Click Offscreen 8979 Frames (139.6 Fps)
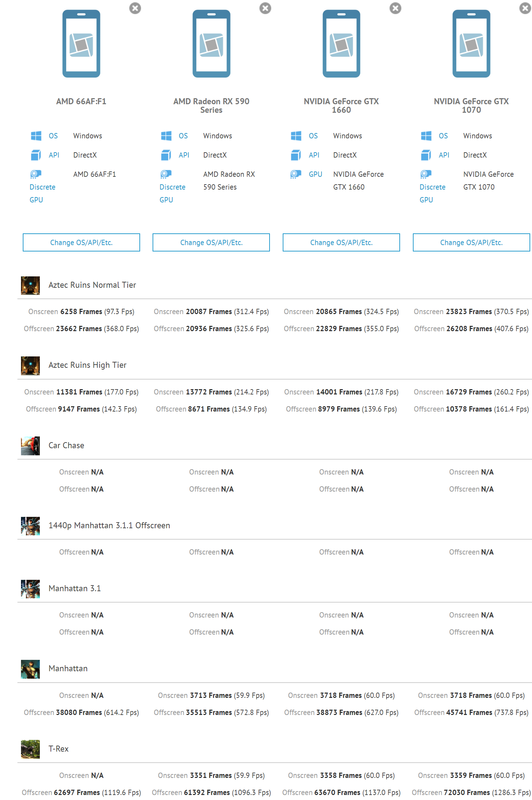 (341, 409)
